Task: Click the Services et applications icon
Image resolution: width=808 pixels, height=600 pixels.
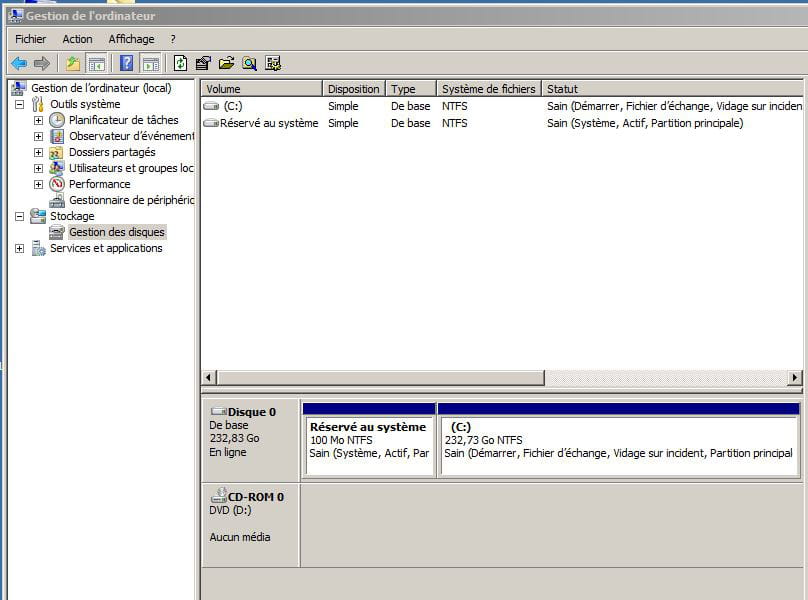Action: 38,248
